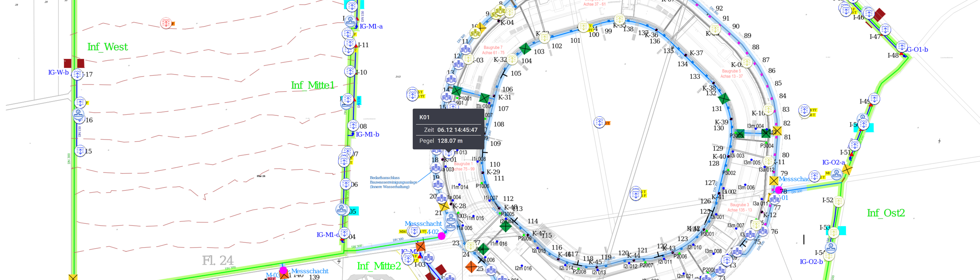Click the gauge icon at cyan marker 05
The image size is (980, 280).
pyautogui.click(x=342, y=209)
